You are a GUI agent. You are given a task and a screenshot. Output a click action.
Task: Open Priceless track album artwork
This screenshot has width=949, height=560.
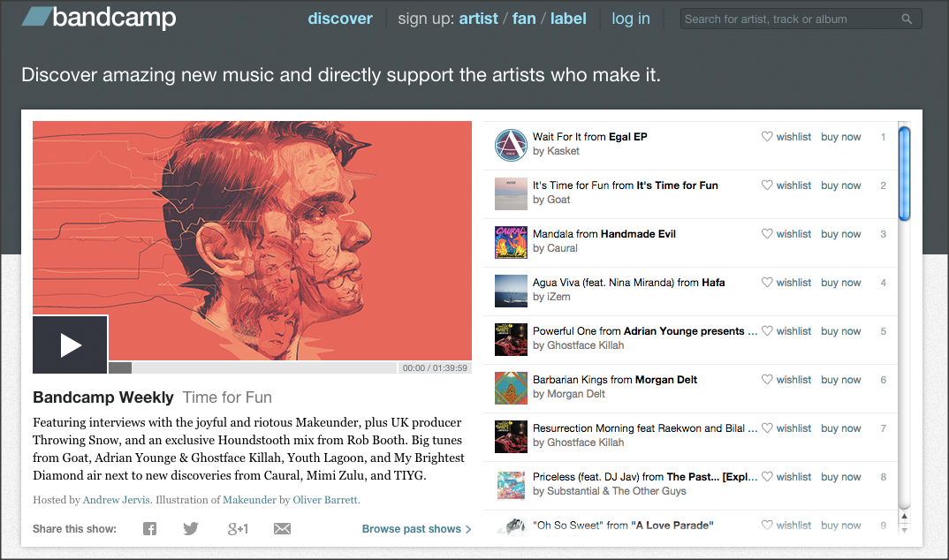511,485
